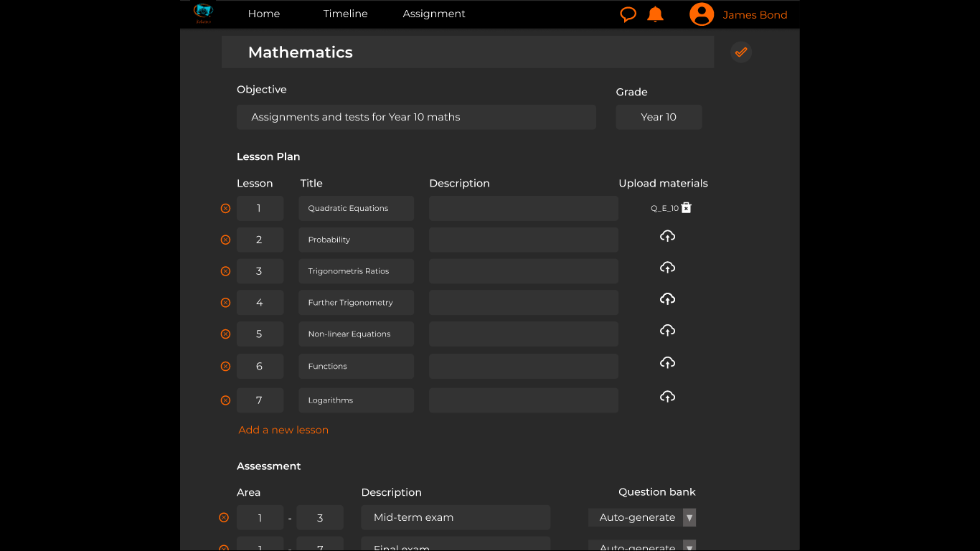Edit the Quadratic Equations title field
This screenshot has height=551, width=980.
[357, 208]
